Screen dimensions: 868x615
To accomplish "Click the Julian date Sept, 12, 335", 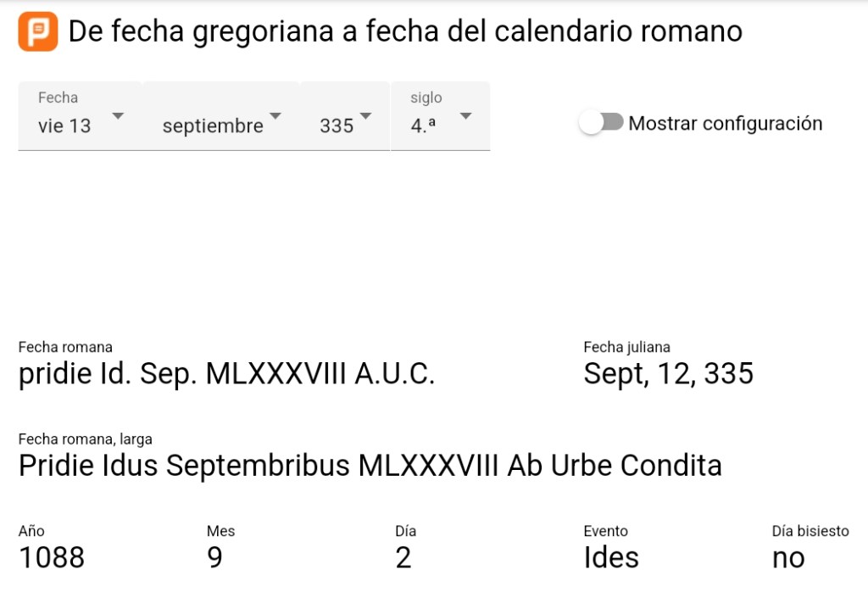I will coord(668,374).
